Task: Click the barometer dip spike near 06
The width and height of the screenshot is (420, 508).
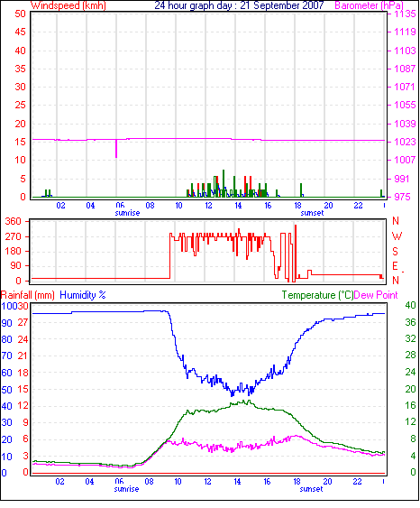Action: 116,149
